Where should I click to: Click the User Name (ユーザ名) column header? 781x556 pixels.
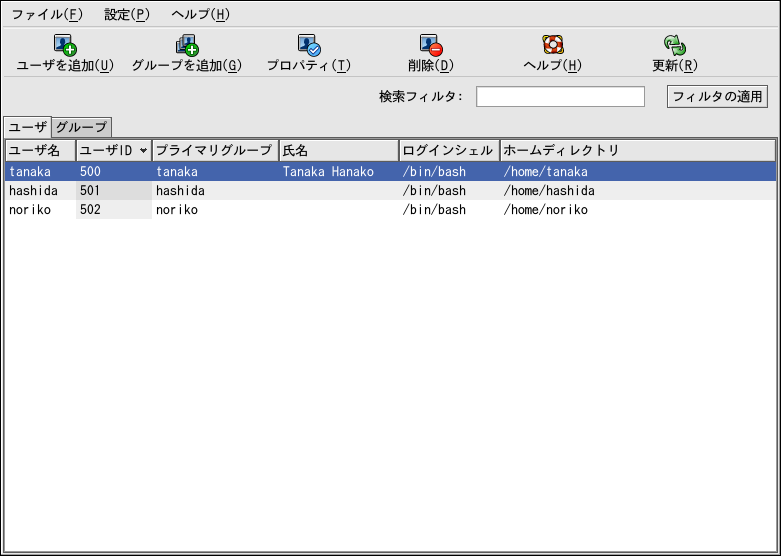tap(40, 150)
